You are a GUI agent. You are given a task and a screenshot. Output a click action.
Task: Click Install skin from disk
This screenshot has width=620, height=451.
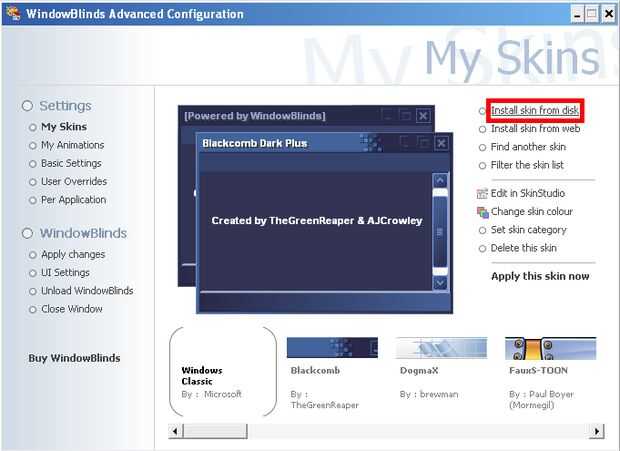535,110
